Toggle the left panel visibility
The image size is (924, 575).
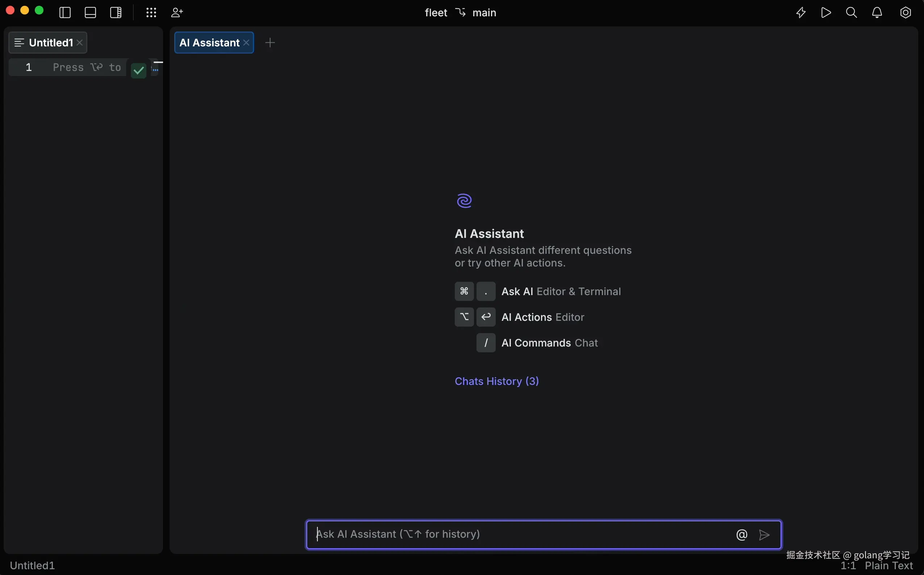65,13
